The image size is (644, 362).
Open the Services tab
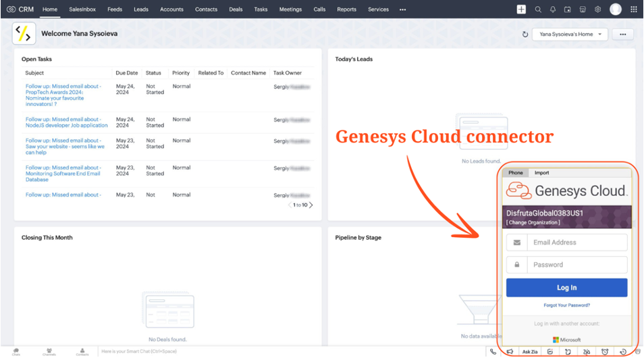[378, 9]
